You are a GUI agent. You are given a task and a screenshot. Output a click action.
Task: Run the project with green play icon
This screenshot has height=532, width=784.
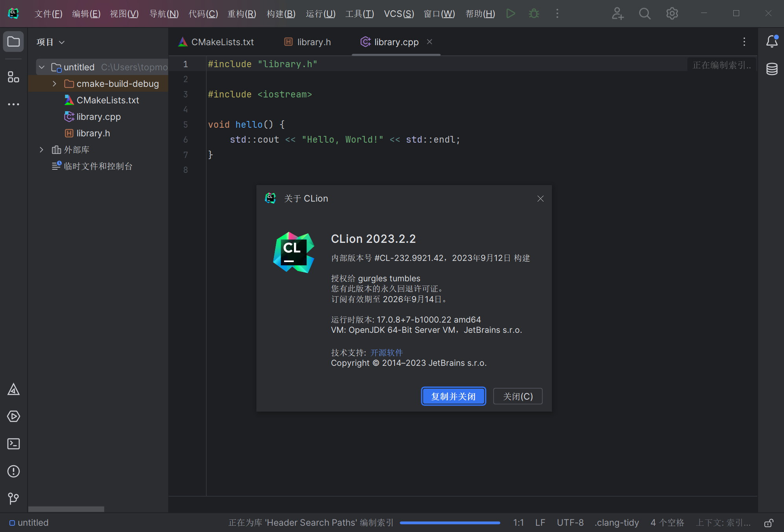coord(510,14)
